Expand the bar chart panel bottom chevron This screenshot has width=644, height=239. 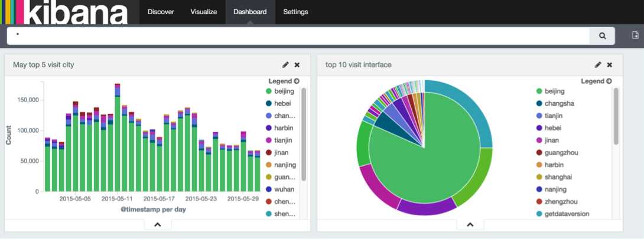click(157, 225)
